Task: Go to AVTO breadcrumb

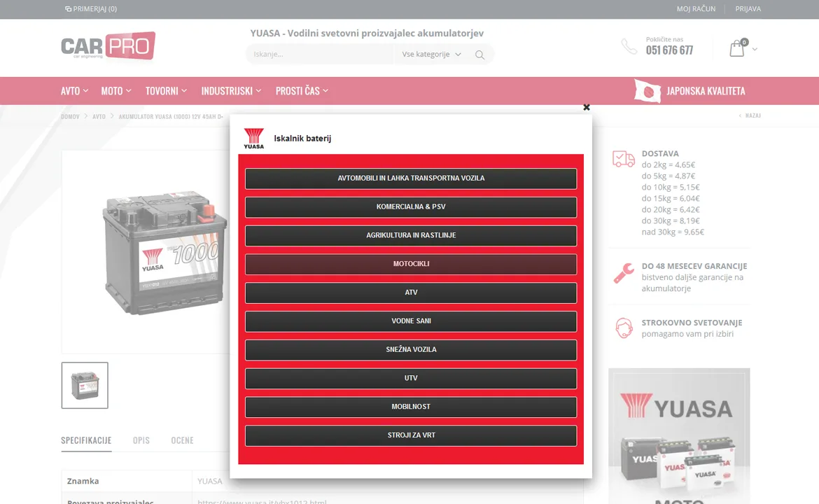Action: click(x=99, y=116)
